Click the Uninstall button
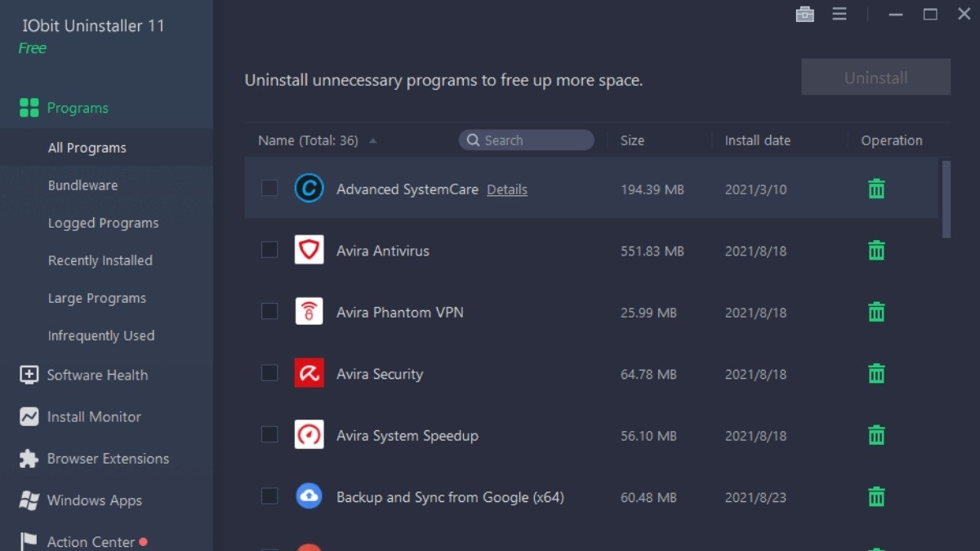The image size is (980, 551). click(875, 78)
